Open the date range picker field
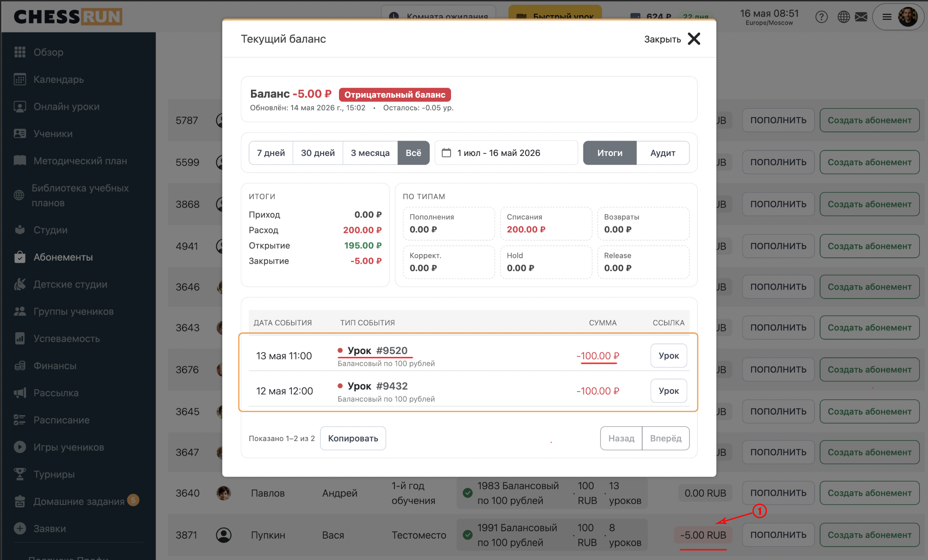 pyautogui.click(x=506, y=153)
